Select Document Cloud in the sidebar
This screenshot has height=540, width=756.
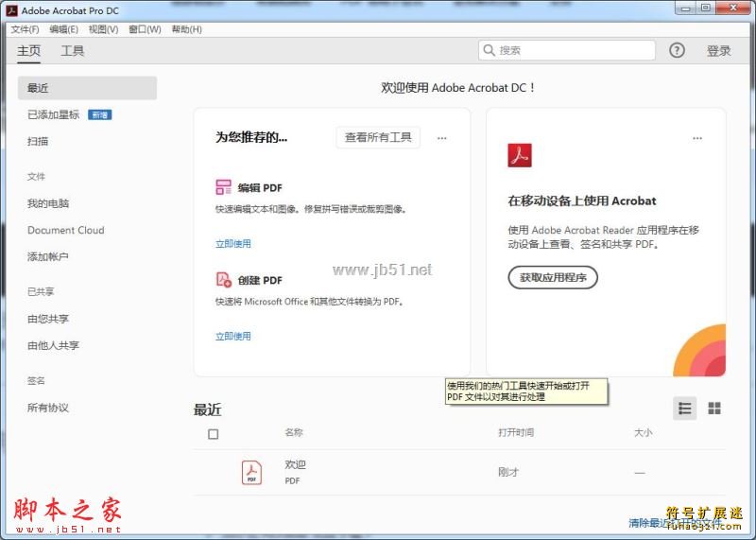click(x=65, y=230)
